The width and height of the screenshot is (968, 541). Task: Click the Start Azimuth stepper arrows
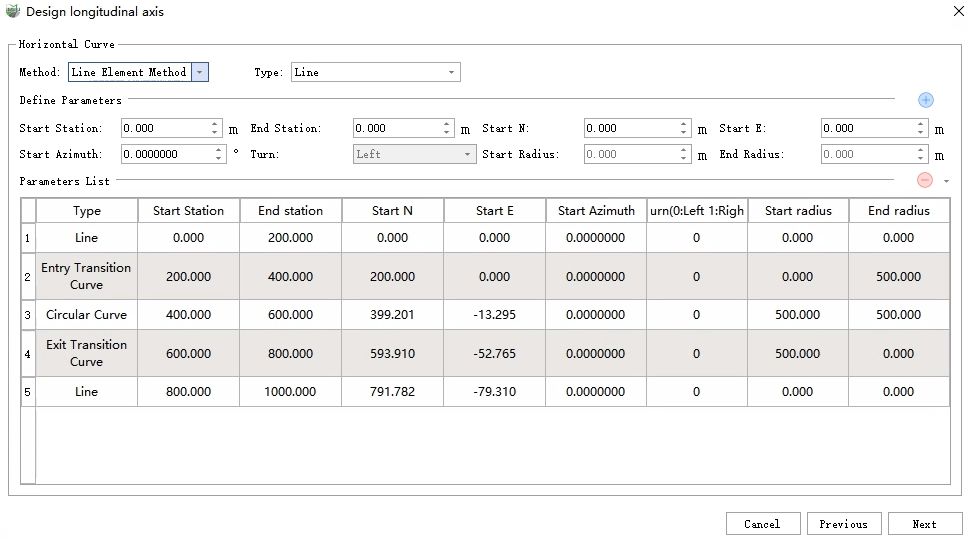coord(219,154)
